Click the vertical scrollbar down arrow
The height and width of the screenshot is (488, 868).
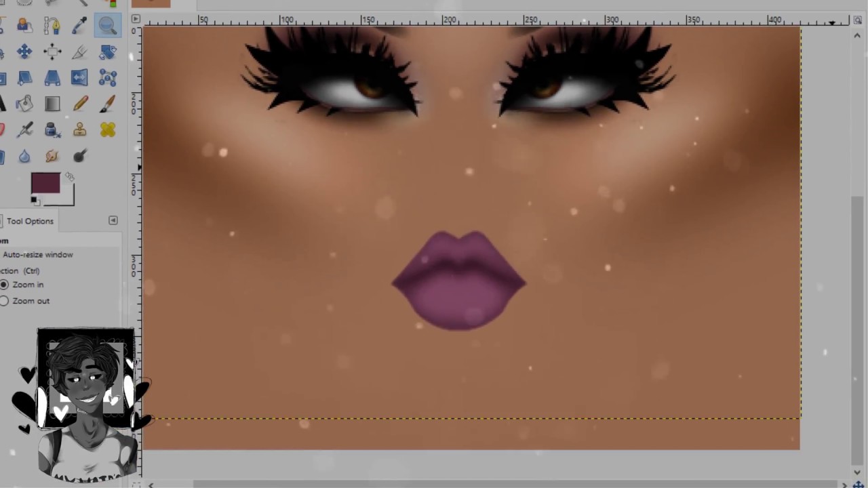coord(858,472)
